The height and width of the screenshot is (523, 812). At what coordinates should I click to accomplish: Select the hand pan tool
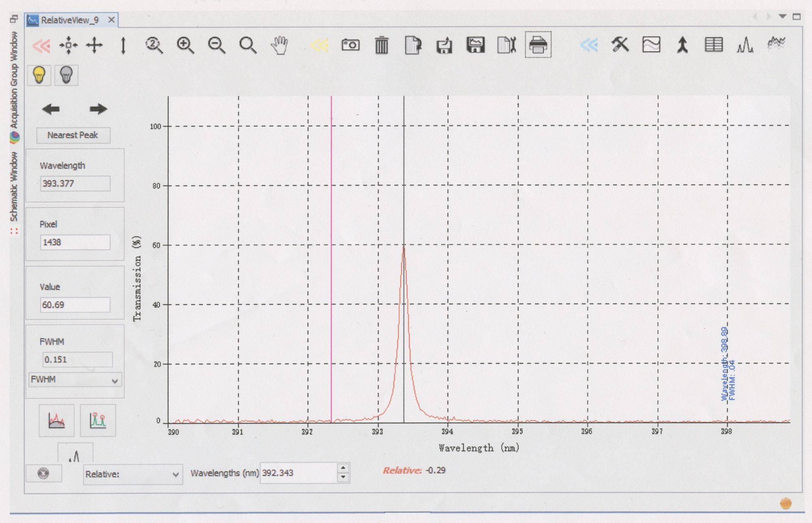coord(280,45)
